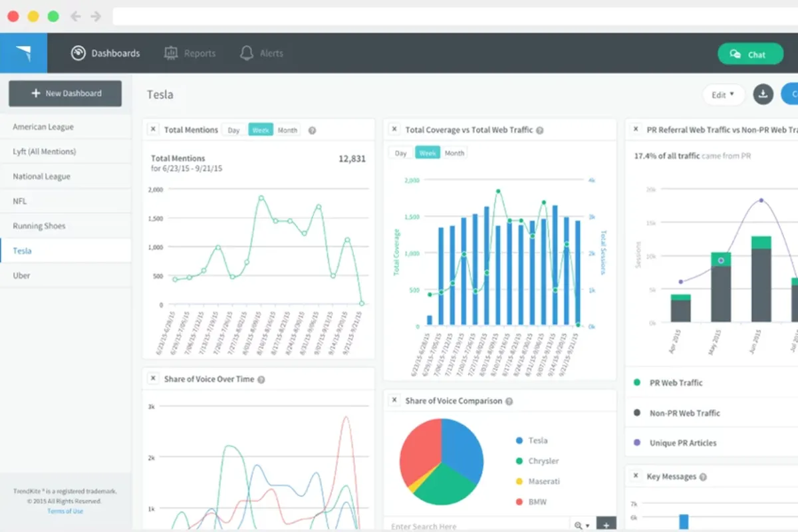Focus the Enter Search Here field
798x532 pixels.
tap(476, 525)
